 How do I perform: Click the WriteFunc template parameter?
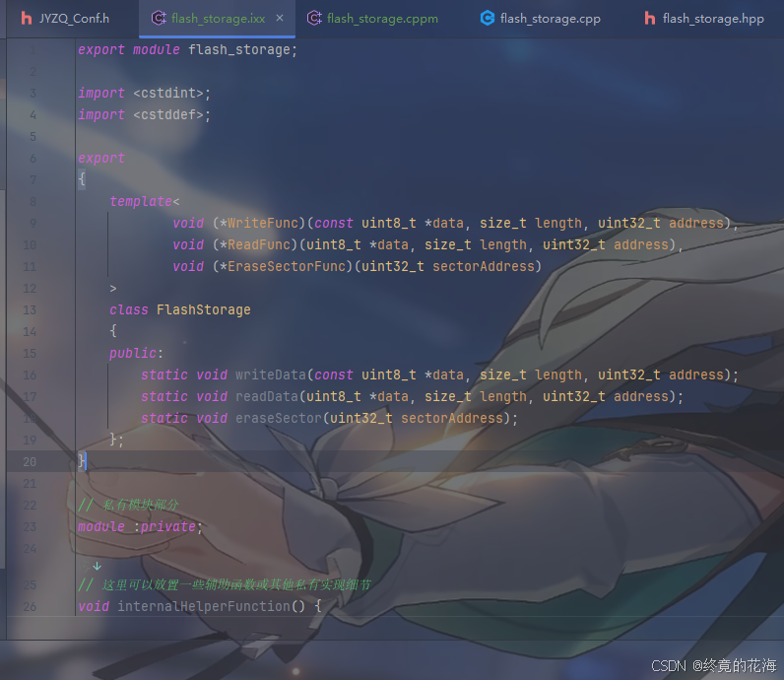pos(263,223)
